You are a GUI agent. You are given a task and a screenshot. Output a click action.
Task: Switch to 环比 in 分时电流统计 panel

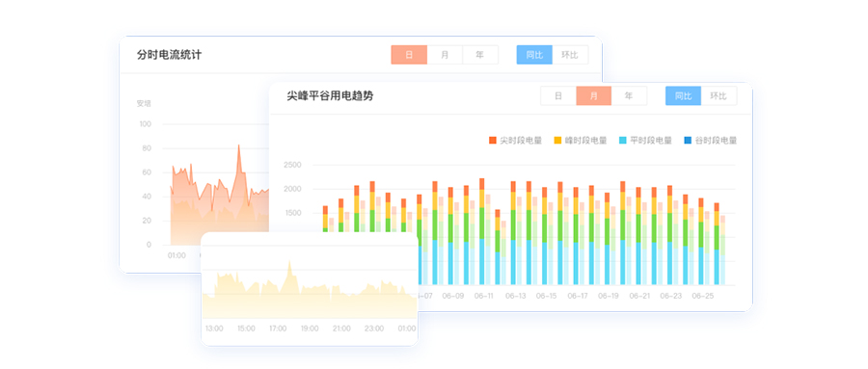point(570,55)
